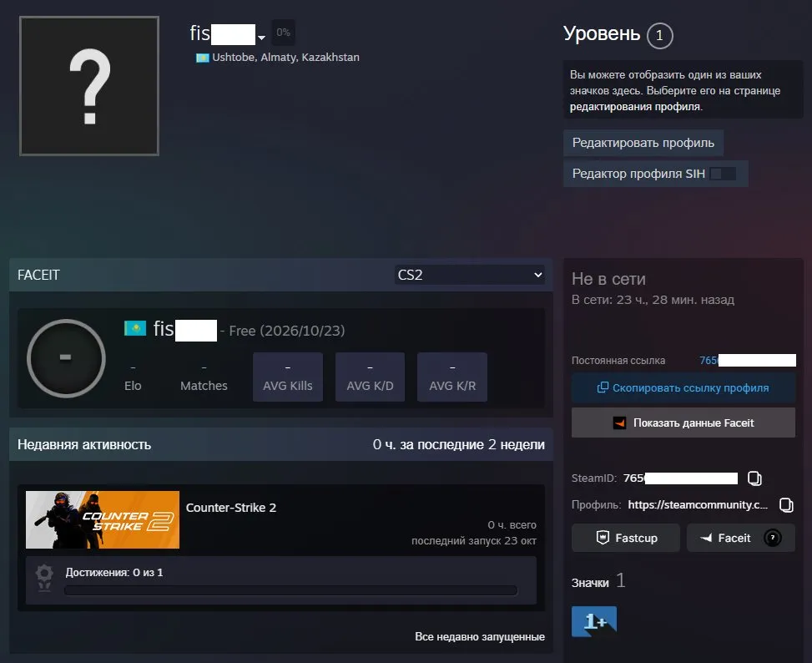Open the Fastcup button
The width and height of the screenshot is (812, 663).
[x=626, y=538]
